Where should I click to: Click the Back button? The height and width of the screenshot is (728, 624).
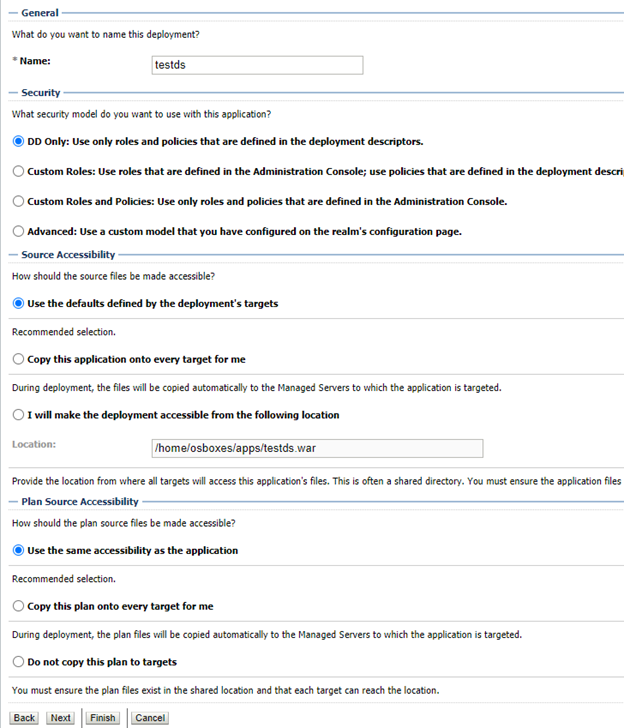[24, 718]
